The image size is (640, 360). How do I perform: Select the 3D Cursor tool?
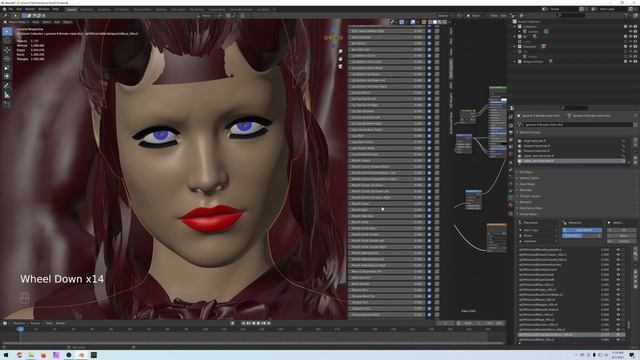pyautogui.click(x=7, y=40)
